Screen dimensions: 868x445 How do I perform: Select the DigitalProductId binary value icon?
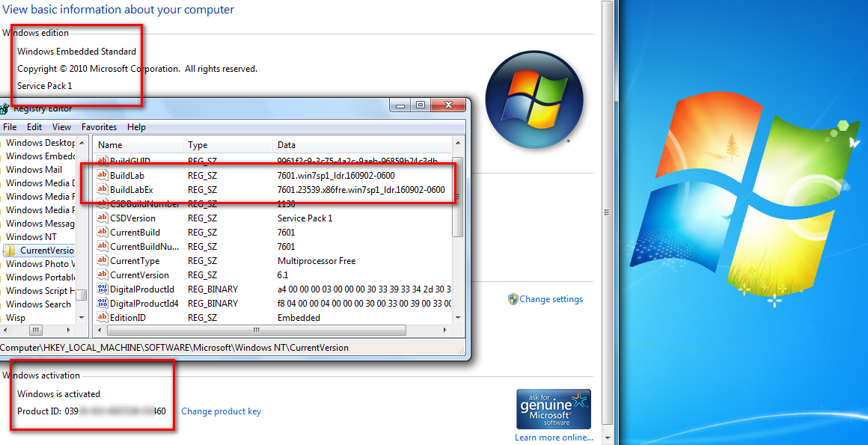click(x=103, y=289)
